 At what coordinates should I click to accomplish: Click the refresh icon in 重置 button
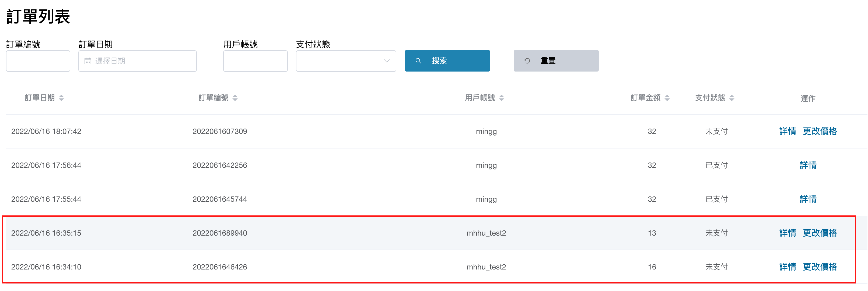point(527,61)
